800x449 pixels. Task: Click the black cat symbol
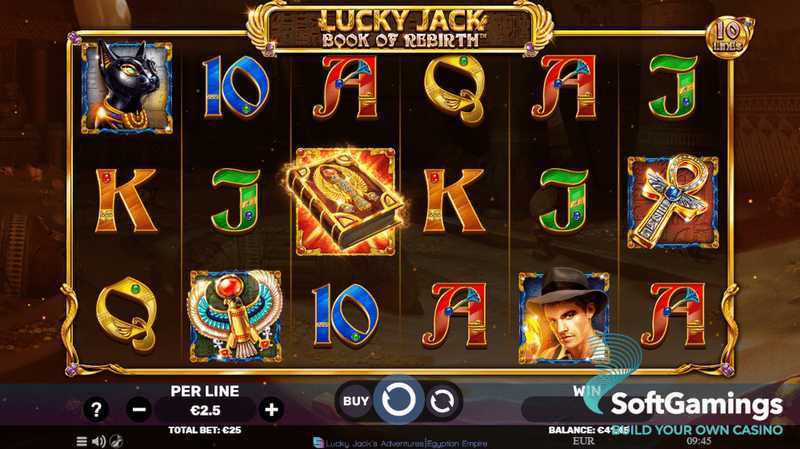tap(127, 88)
